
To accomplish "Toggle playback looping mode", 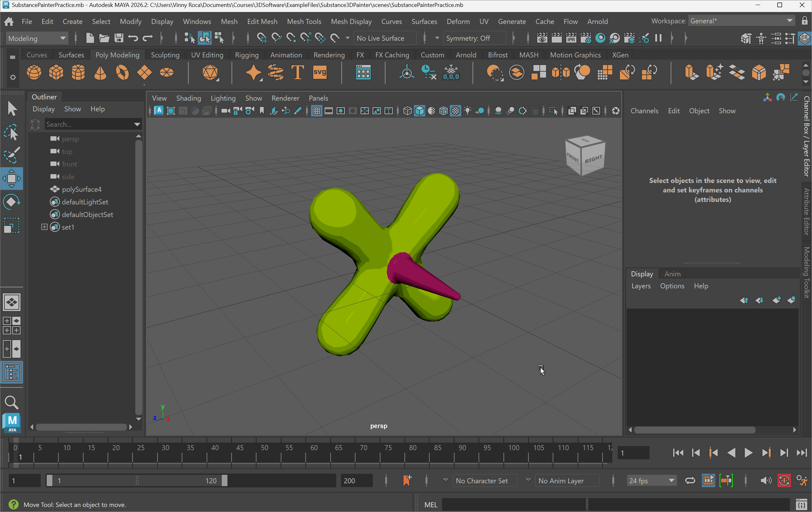I will (690, 481).
